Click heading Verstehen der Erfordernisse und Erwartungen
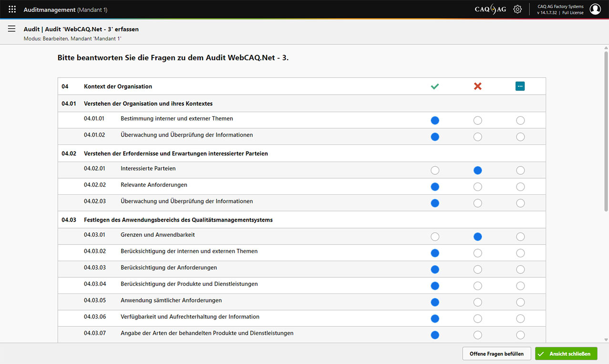609x364 pixels. (176, 153)
